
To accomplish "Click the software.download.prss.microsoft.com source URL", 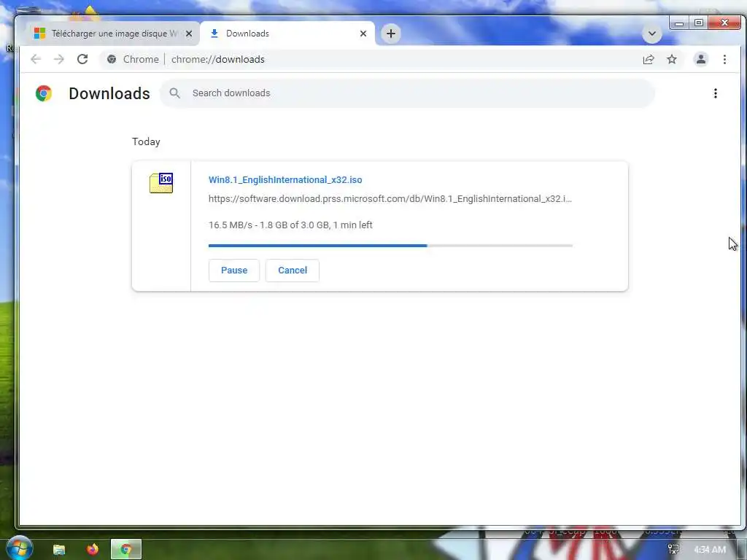I will tap(390, 199).
